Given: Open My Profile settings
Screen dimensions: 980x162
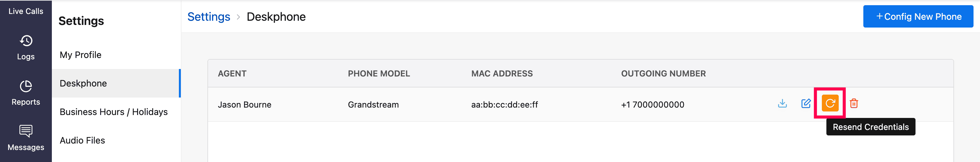Looking at the screenshot, I should coord(81,55).
